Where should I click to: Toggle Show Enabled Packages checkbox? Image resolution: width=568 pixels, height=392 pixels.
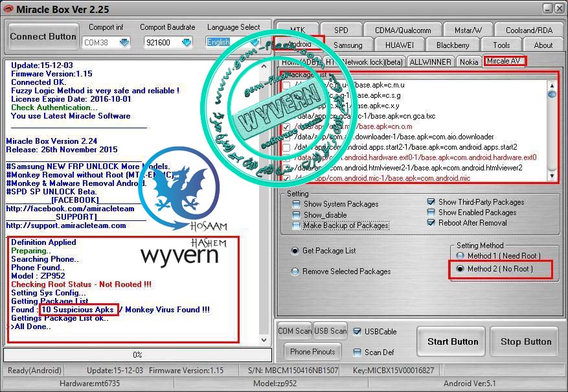pyautogui.click(x=431, y=213)
